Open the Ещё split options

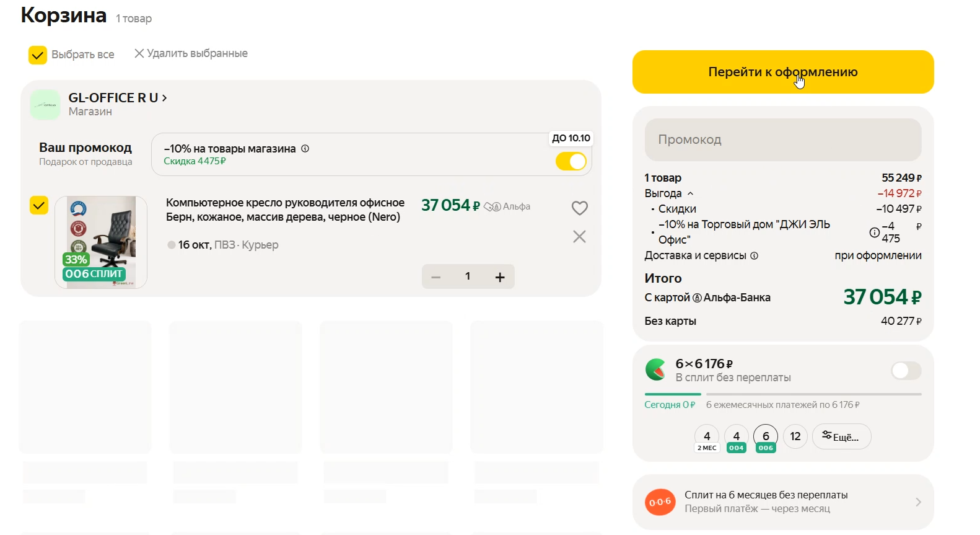(x=841, y=437)
